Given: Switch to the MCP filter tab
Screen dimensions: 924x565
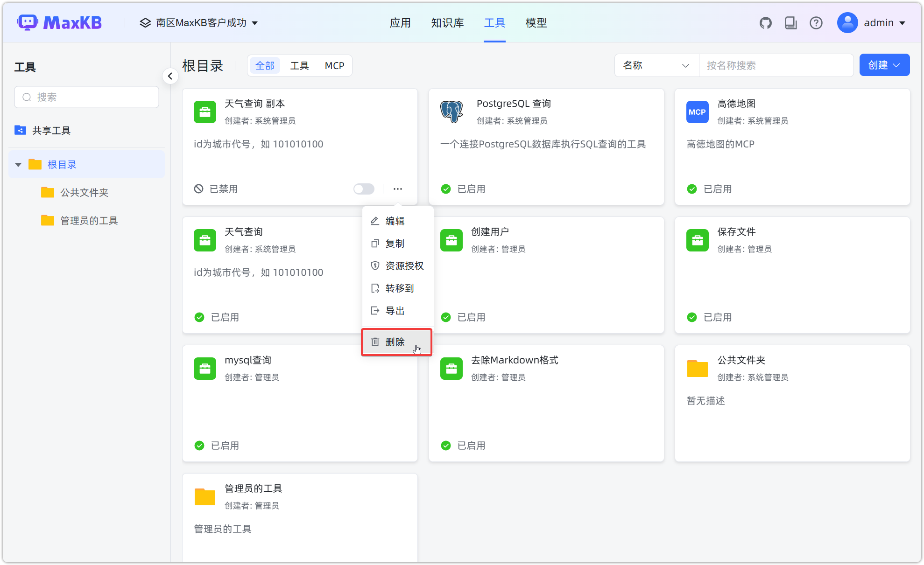Looking at the screenshot, I should pyautogui.click(x=334, y=66).
